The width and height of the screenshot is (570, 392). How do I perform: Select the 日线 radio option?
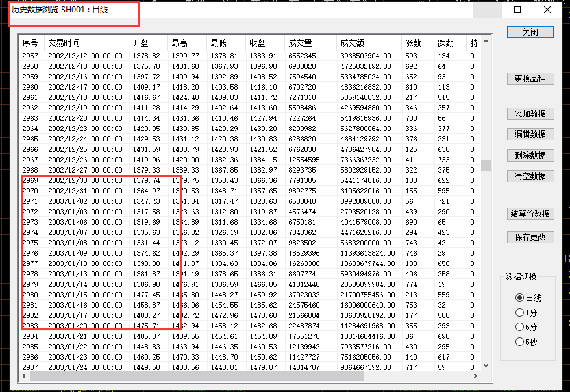519,297
